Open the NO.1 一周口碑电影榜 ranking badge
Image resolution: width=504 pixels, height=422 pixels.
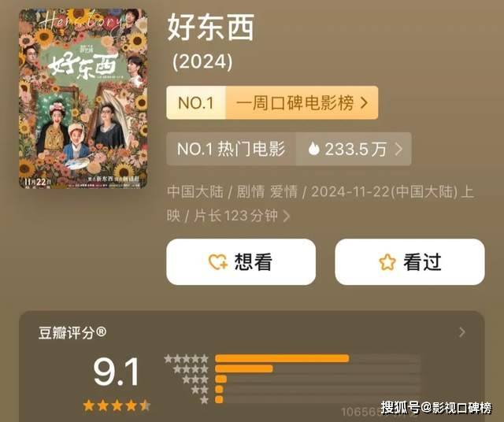[x=272, y=103]
